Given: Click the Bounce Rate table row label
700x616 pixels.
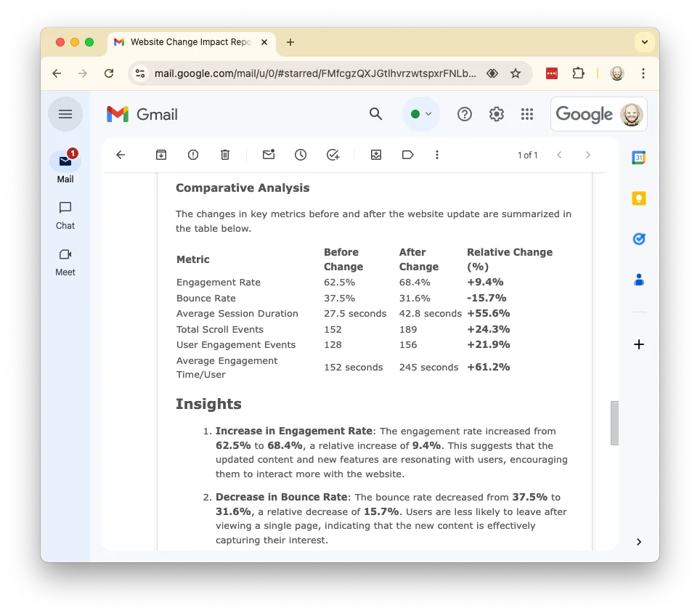Looking at the screenshot, I should coord(205,298).
